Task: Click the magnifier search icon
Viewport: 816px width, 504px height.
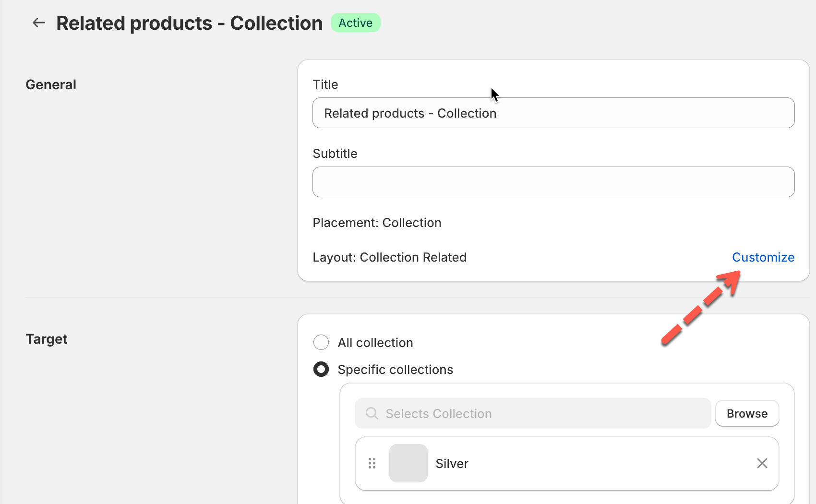Action: [x=372, y=414]
